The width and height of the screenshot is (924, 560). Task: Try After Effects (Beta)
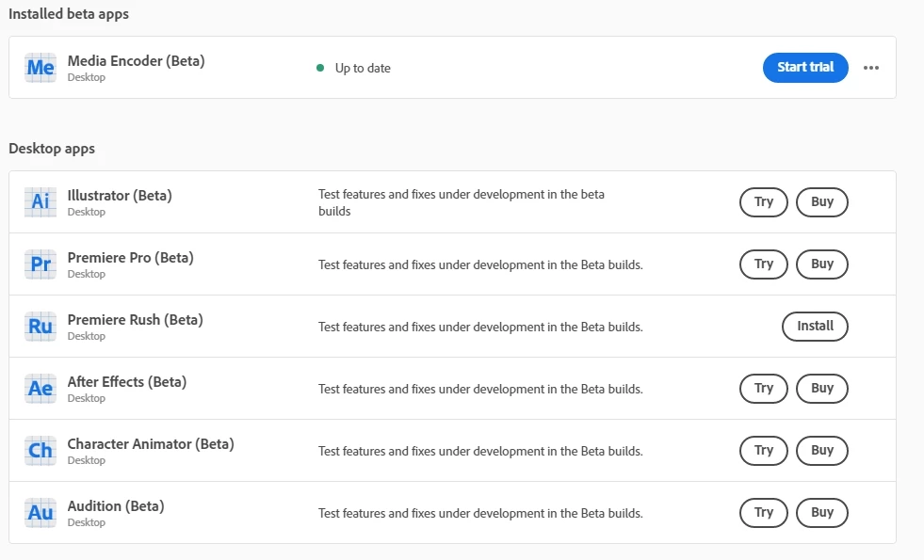click(764, 389)
